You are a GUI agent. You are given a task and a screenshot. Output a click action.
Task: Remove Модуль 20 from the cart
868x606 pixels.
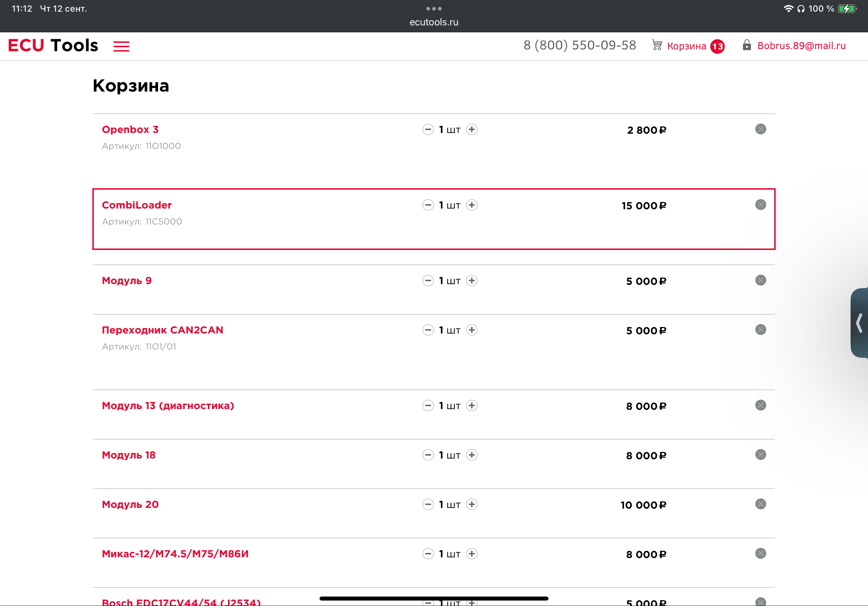(x=760, y=504)
